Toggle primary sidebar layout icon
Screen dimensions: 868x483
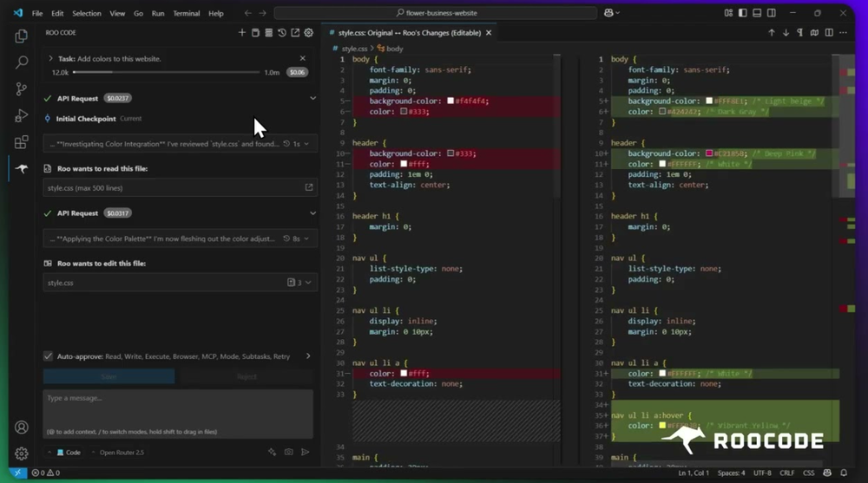pos(742,13)
